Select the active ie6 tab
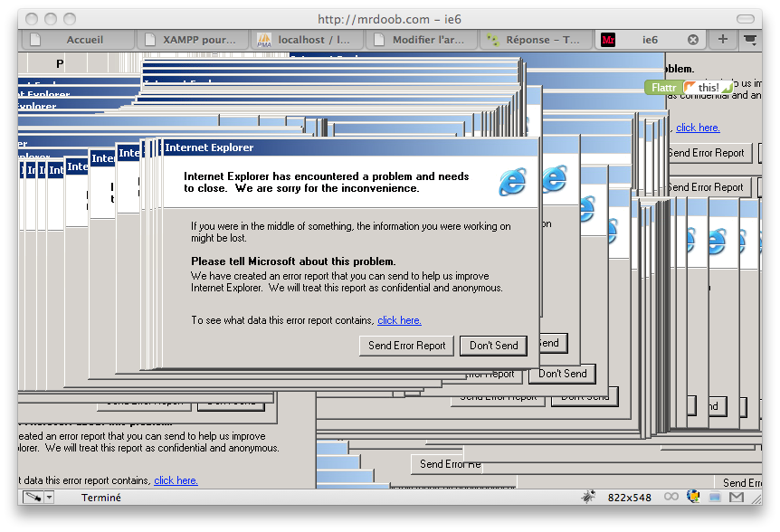 tap(650, 40)
